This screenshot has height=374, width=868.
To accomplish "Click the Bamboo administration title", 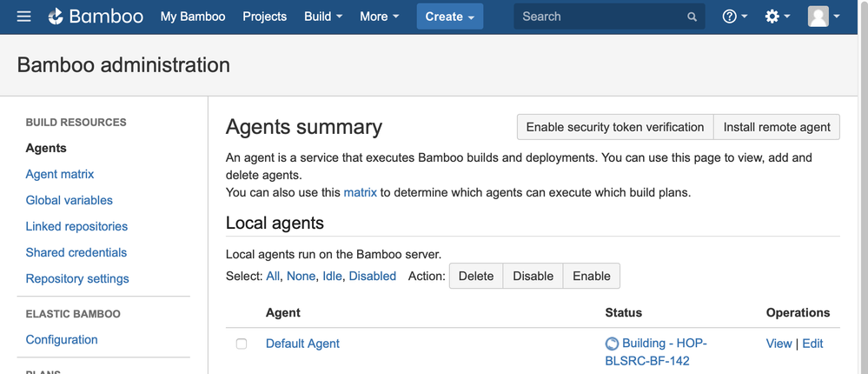I will point(123,65).
